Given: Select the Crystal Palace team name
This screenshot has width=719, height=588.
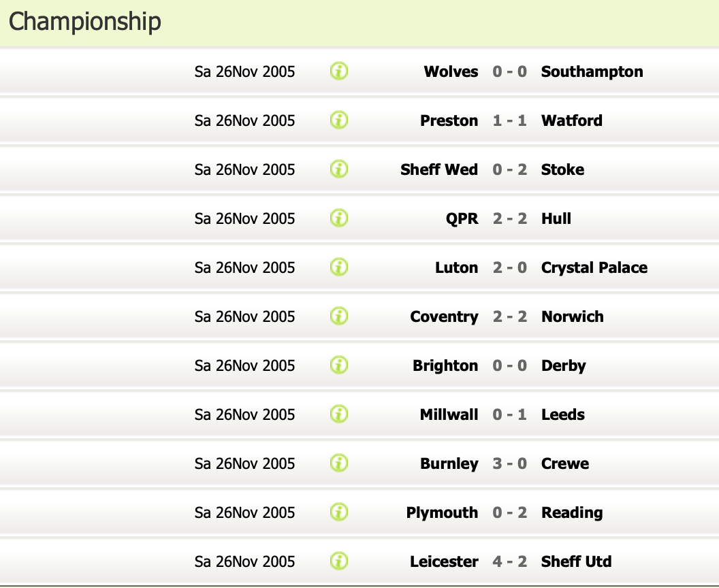Looking at the screenshot, I should 594,267.
